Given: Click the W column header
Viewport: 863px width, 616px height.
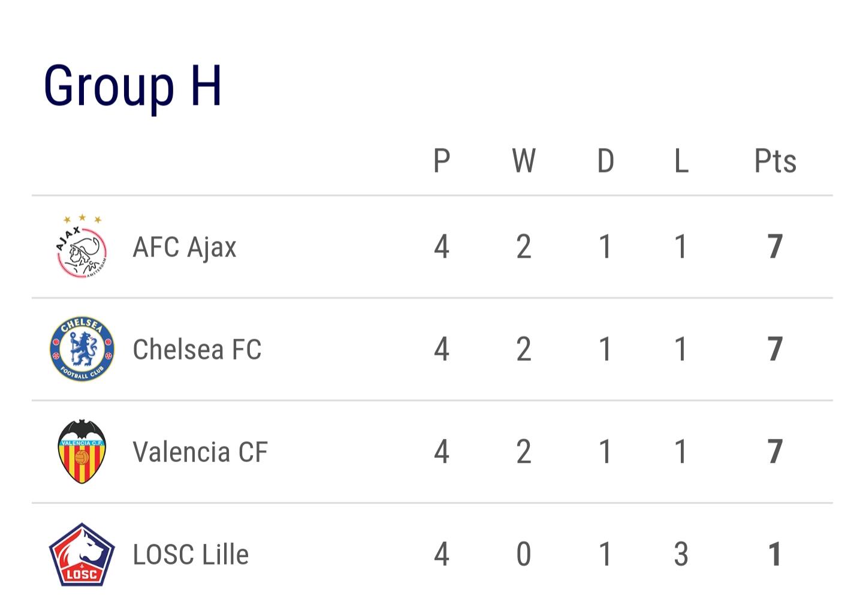Looking at the screenshot, I should (x=524, y=161).
